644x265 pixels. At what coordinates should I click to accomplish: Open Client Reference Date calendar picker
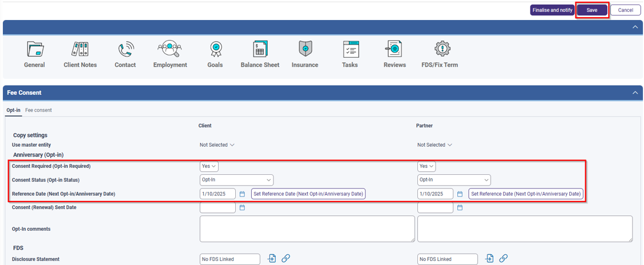[x=242, y=194]
